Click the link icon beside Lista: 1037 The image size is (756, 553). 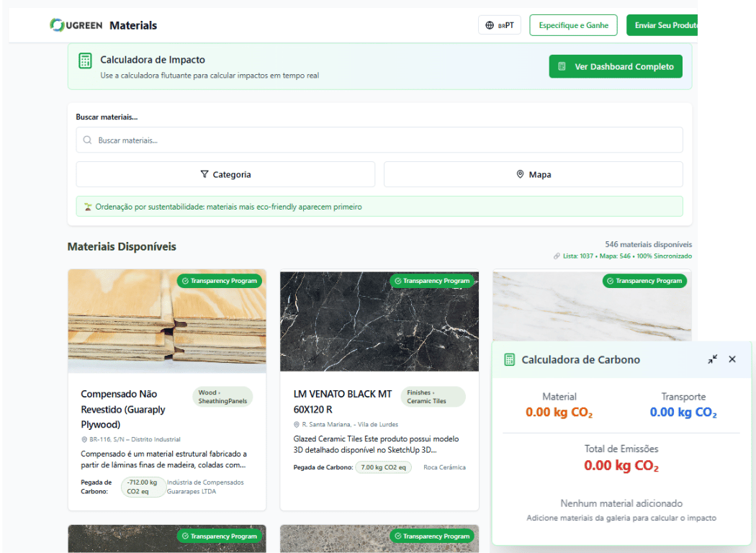click(x=557, y=256)
